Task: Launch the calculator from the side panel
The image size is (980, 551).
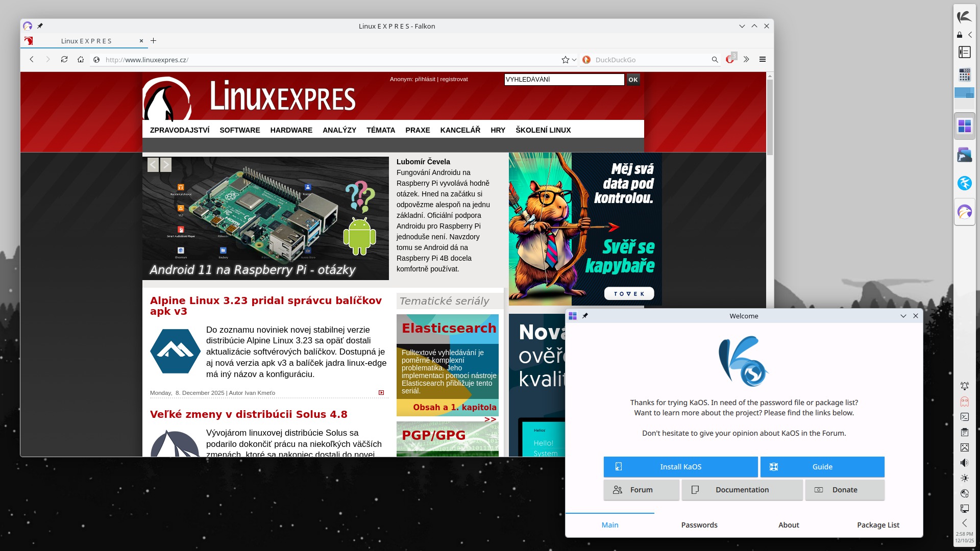Action: pyautogui.click(x=964, y=76)
